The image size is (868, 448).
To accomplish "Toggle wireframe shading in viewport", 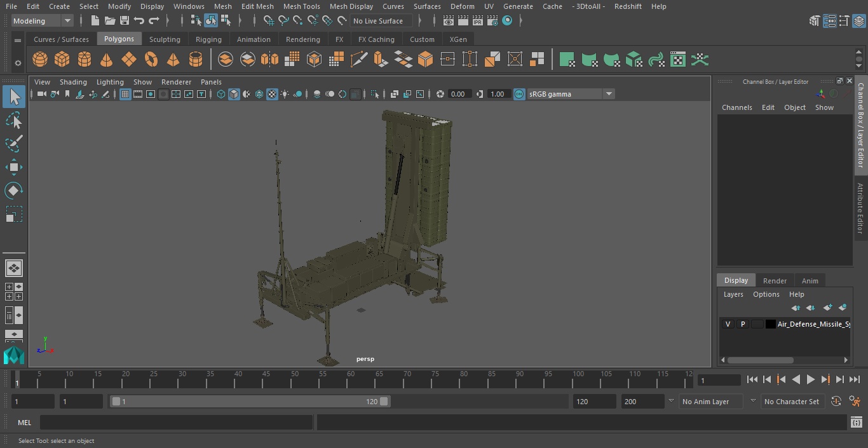I will pyautogui.click(x=221, y=94).
